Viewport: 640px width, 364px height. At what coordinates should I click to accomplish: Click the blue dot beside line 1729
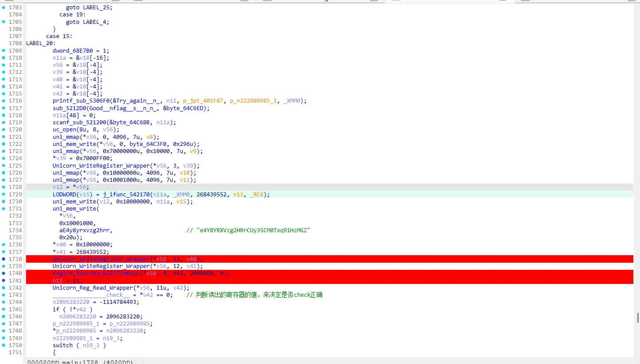4,194
